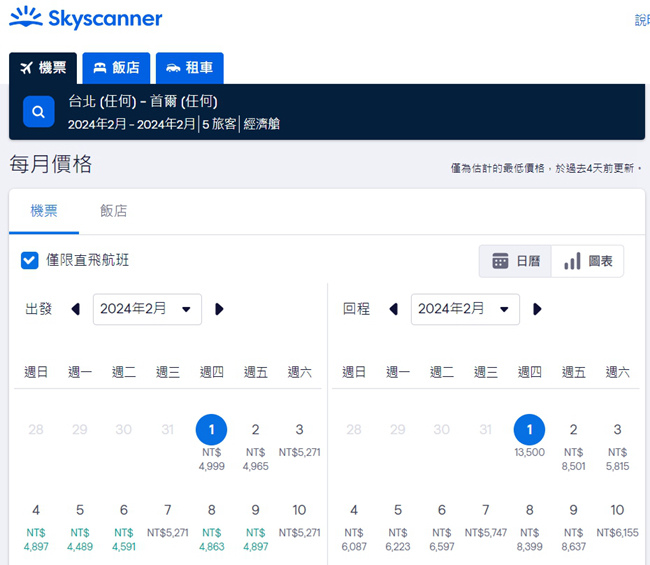Switch to 飯店 sub-tab under monthly prices

[114, 211]
